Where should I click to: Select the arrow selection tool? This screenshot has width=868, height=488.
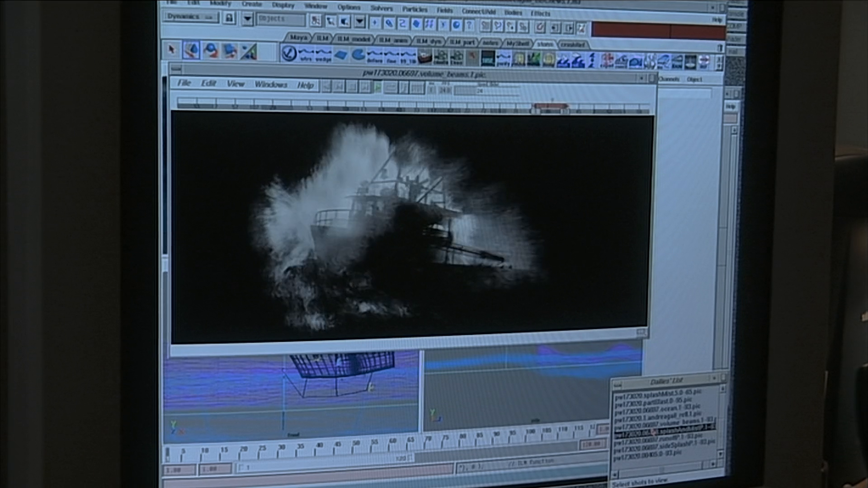click(171, 50)
